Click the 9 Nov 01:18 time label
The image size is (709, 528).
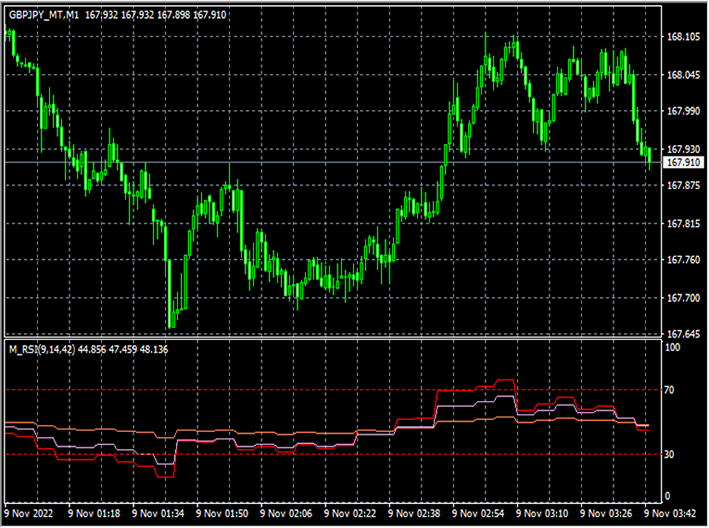click(x=94, y=514)
